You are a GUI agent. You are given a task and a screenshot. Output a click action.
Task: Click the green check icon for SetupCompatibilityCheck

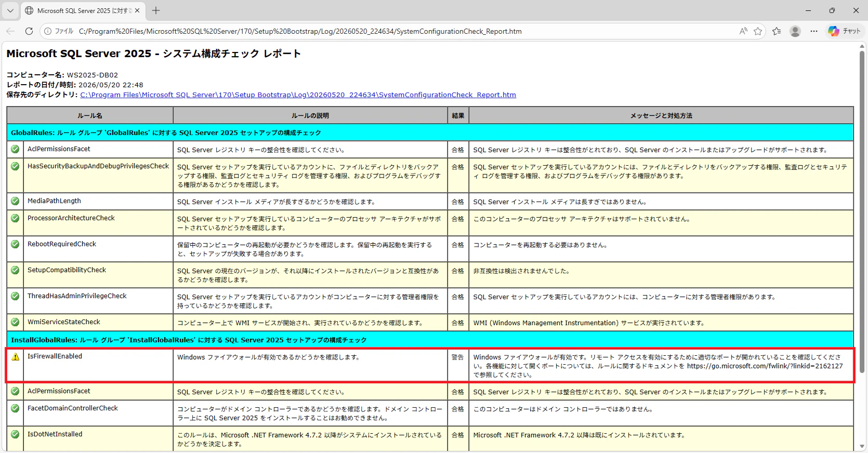click(x=15, y=270)
